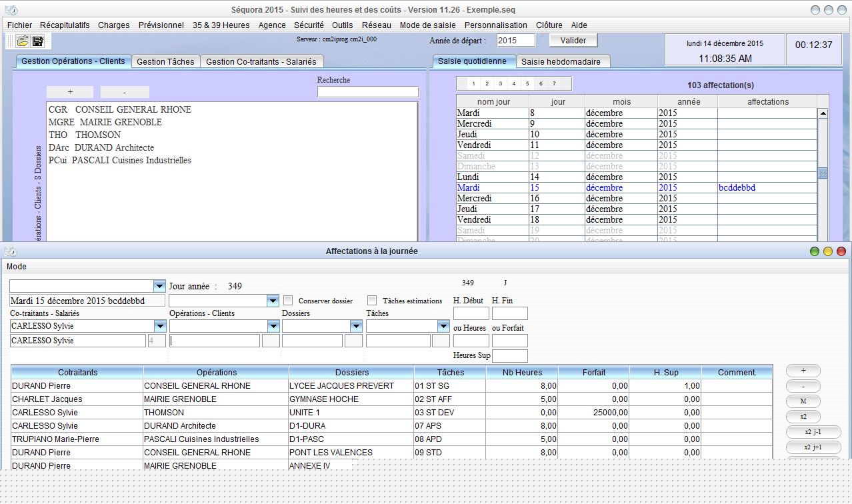
Task: Click the Valider button
Action: (x=573, y=41)
